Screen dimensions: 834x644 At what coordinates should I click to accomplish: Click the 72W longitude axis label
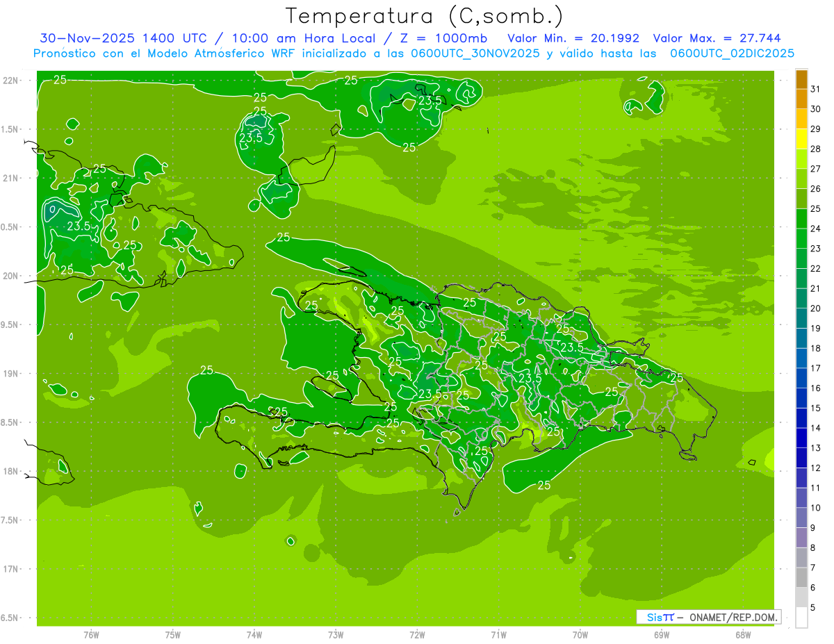tap(417, 635)
